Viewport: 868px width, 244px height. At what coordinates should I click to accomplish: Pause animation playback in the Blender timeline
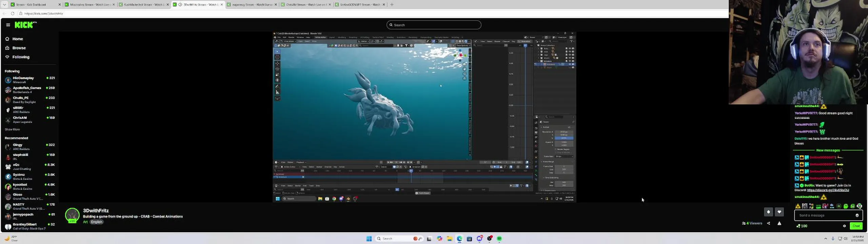tap(396, 162)
